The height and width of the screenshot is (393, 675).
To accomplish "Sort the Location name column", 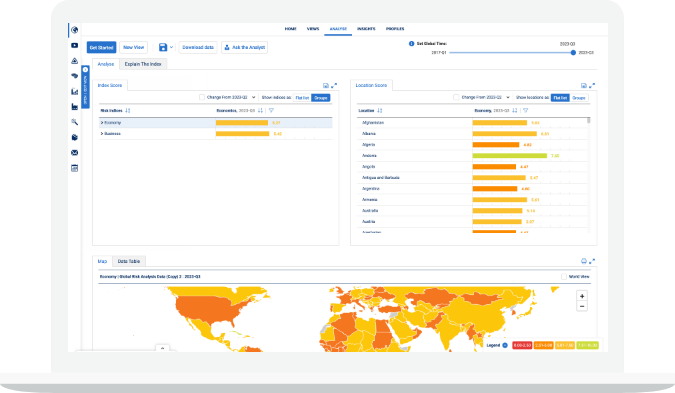I will click(380, 111).
